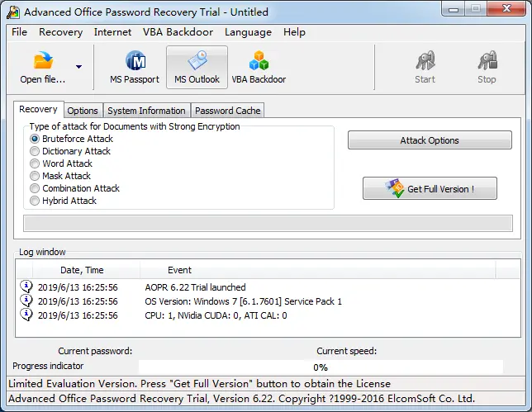The image size is (532, 412).
Task: Click info icon of OS Version log entry
Action: 26,301
